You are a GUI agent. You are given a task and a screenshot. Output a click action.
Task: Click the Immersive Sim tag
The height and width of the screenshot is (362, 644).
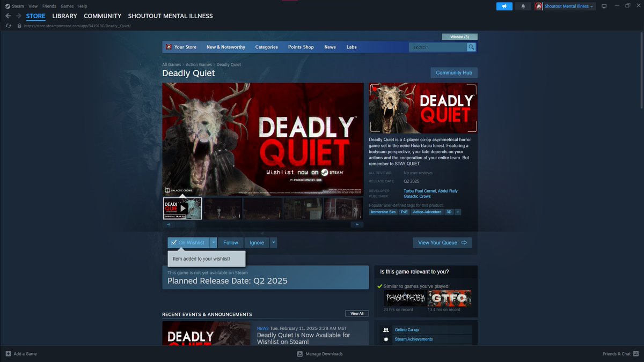(383, 212)
